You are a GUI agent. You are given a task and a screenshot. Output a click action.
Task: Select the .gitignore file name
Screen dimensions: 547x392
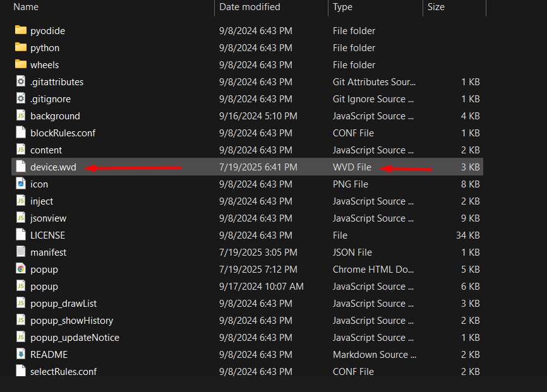point(51,99)
